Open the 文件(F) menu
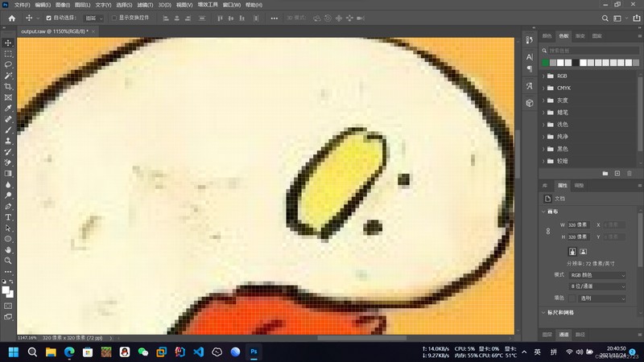 [x=23, y=5]
